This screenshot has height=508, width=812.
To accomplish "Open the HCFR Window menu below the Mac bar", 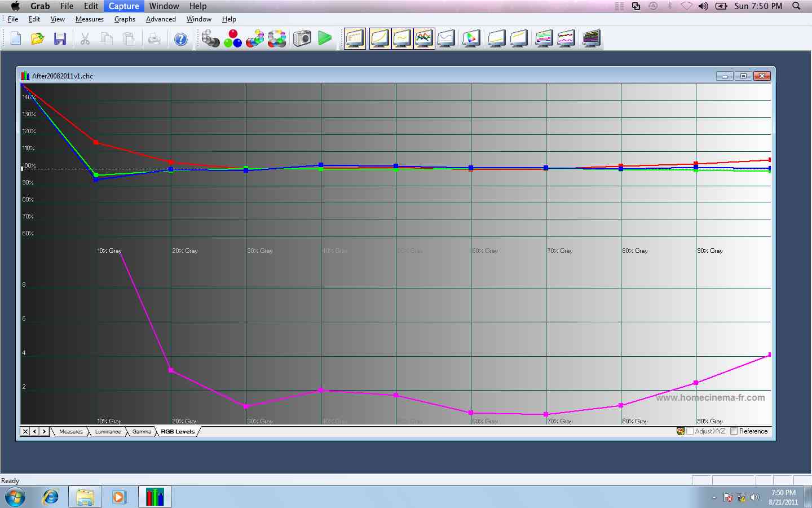I will tap(199, 19).
